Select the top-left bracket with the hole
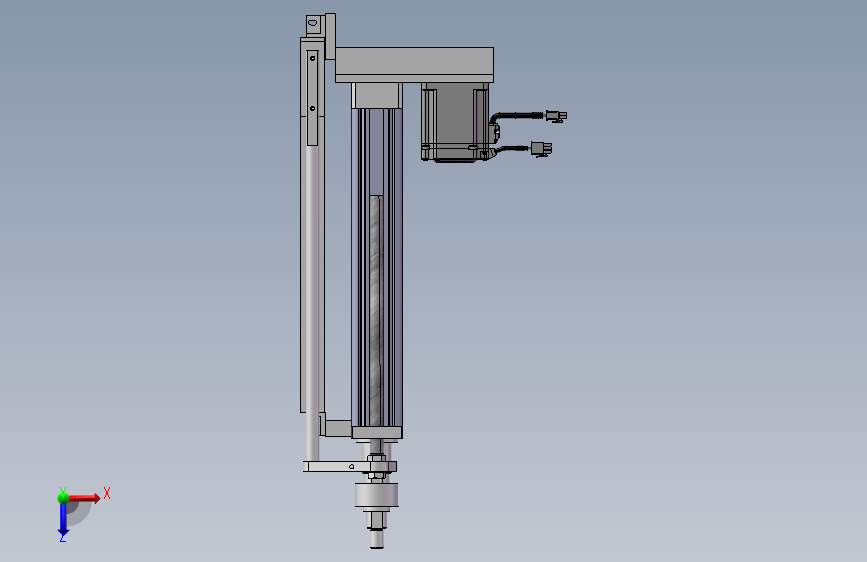Viewport: 867px width, 562px height. click(x=314, y=25)
